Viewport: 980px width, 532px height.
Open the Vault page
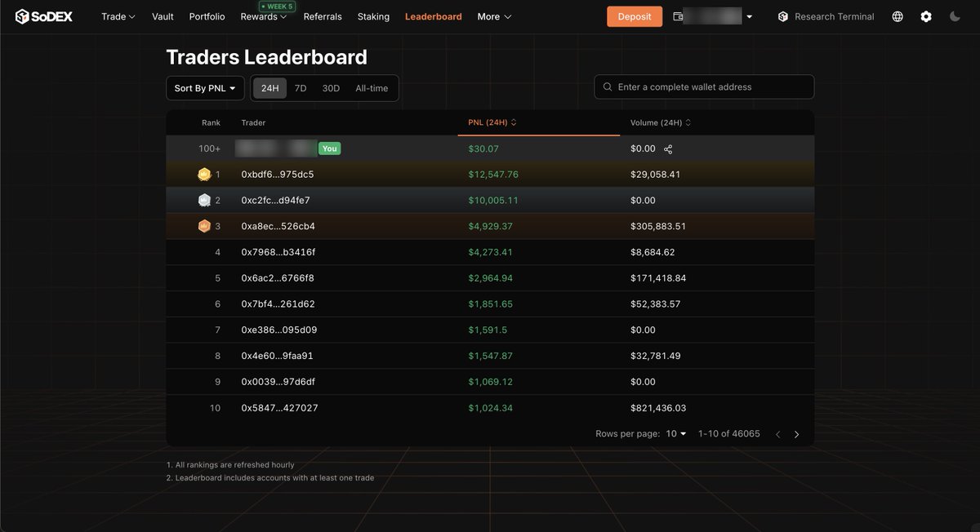point(163,16)
